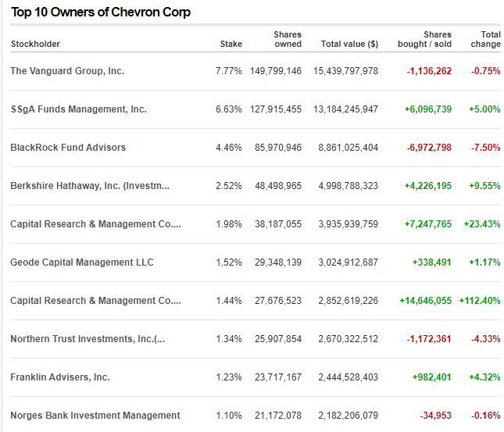This screenshot has width=504, height=432.
Task: Open the Berkshire Hathaway, Inc. entry
Action: coord(89,186)
